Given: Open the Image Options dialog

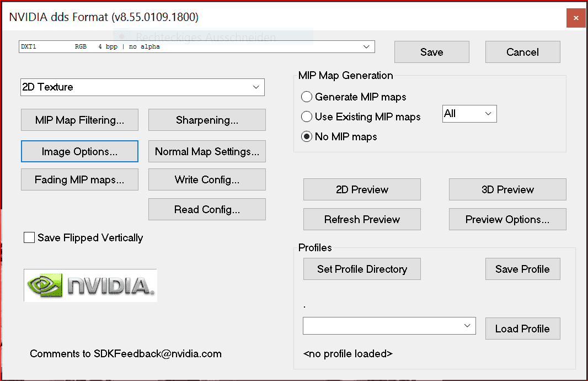Looking at the screenshot, I should tap(79, 151).
